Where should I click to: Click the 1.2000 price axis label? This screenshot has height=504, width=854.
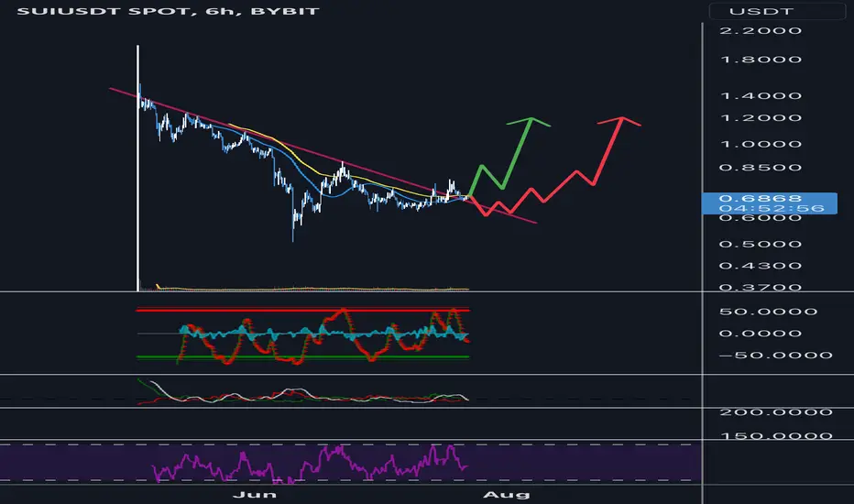[x=761, y=117]
